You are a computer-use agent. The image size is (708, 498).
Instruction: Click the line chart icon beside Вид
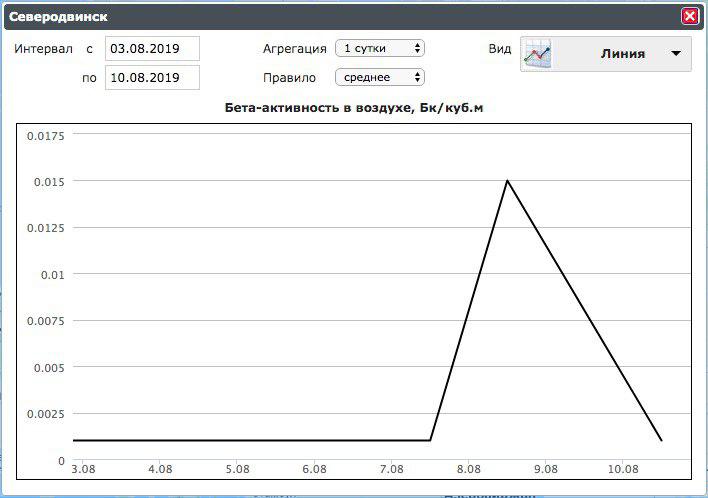(x=538, y=54)
